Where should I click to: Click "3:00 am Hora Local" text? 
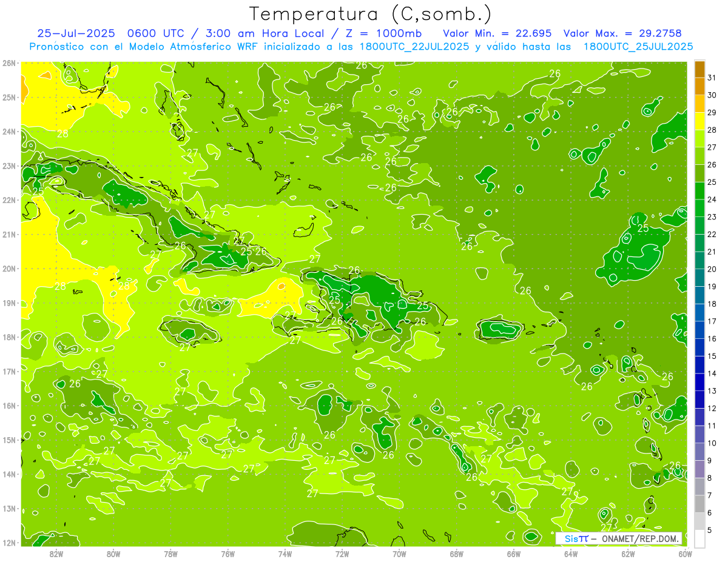click(263, 33)
